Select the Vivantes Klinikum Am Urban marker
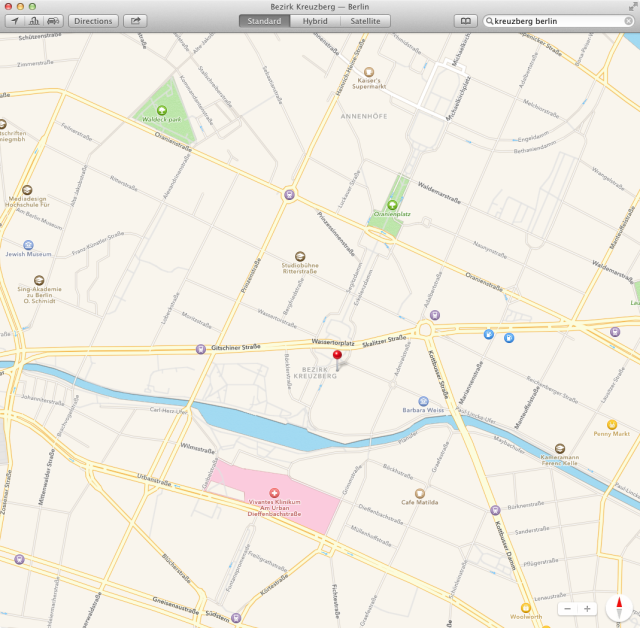 point(274,493)
